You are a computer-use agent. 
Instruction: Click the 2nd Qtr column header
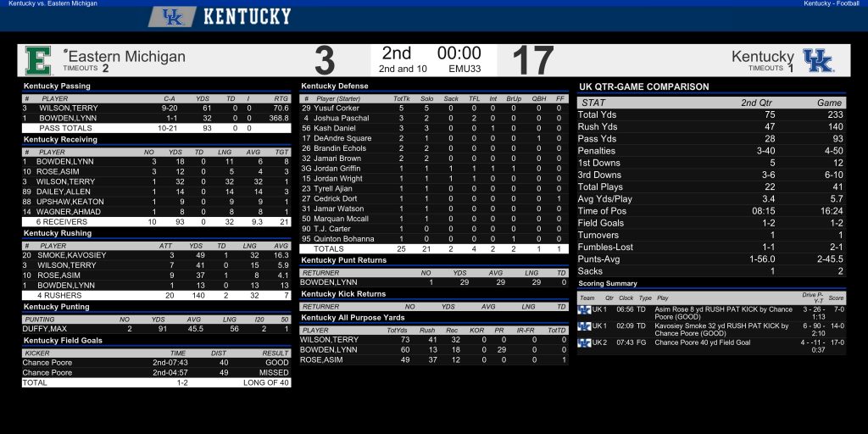coord(756,103)
